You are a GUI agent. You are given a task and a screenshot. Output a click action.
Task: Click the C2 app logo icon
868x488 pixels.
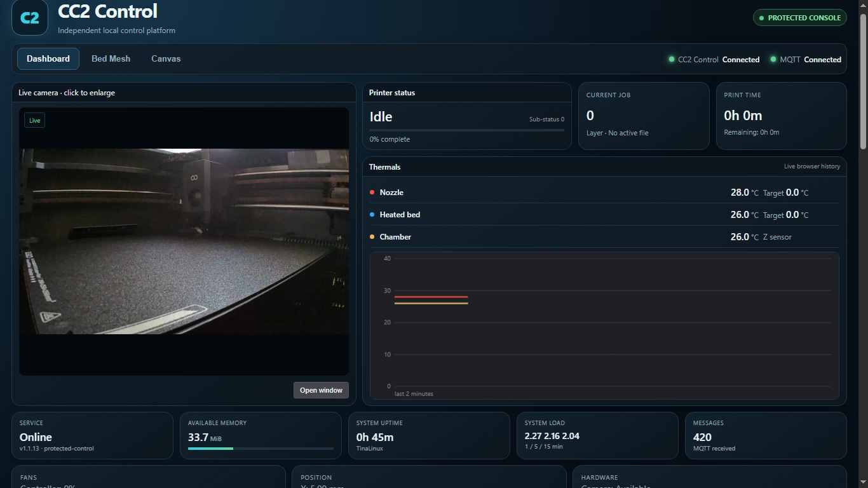30,17
